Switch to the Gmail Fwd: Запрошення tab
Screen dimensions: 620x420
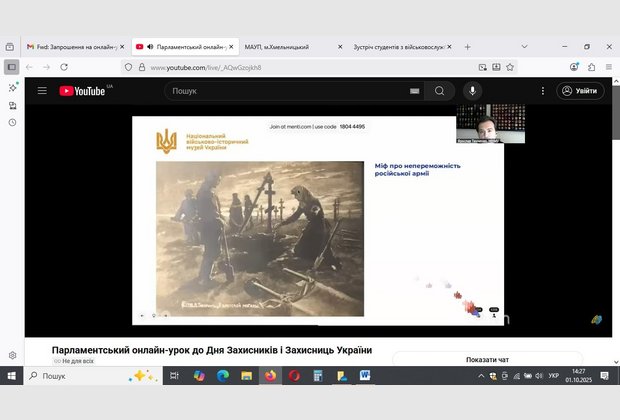pyautogui.click(x=72, y=46)
